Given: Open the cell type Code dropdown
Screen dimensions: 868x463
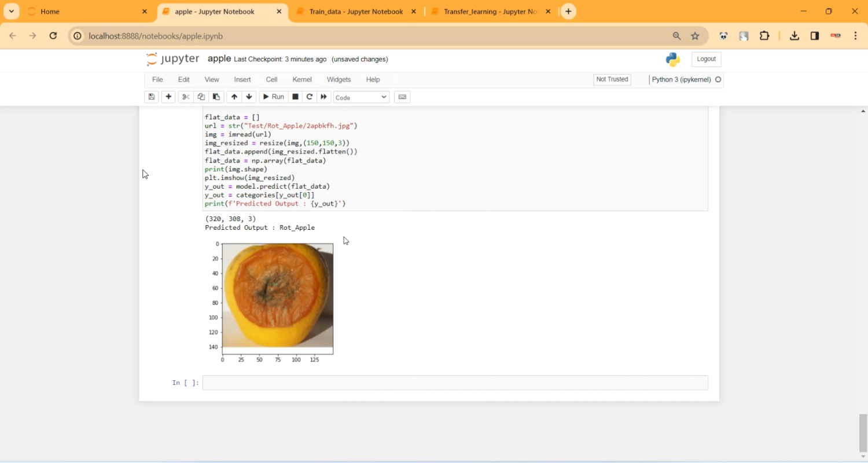Looking at the screenshot, I should [x=361, y=97].
